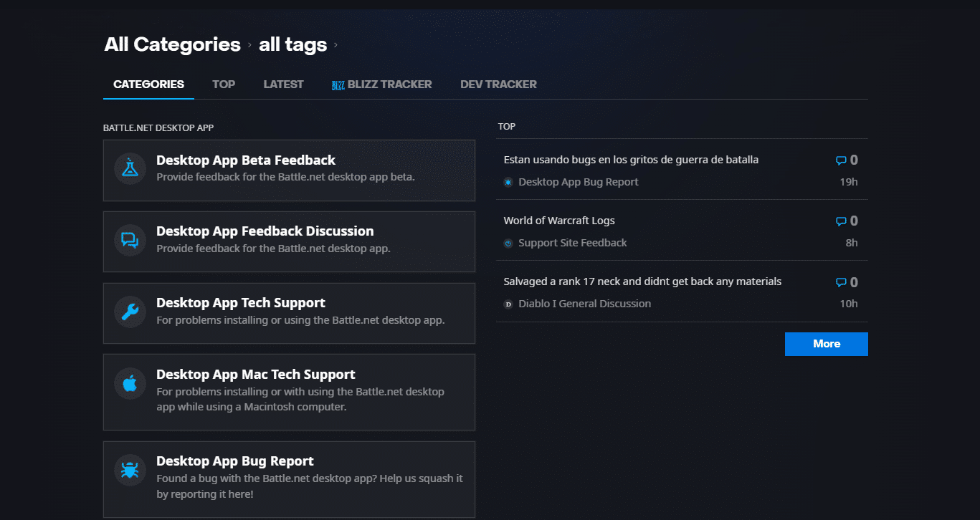Click the wrench icon for Tech Support

(130, 312)
